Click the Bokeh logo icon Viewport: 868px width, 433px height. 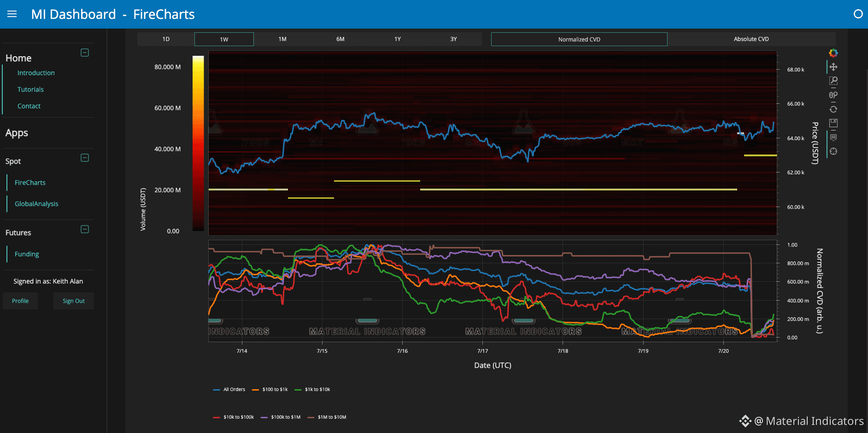[833, 53]
